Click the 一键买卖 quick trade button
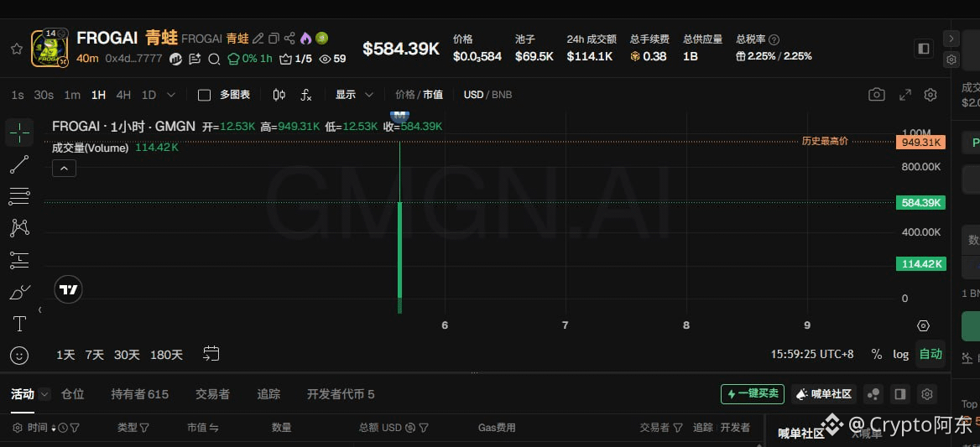Viewport: 980px width, 447px height. click(x=753, y=394)
